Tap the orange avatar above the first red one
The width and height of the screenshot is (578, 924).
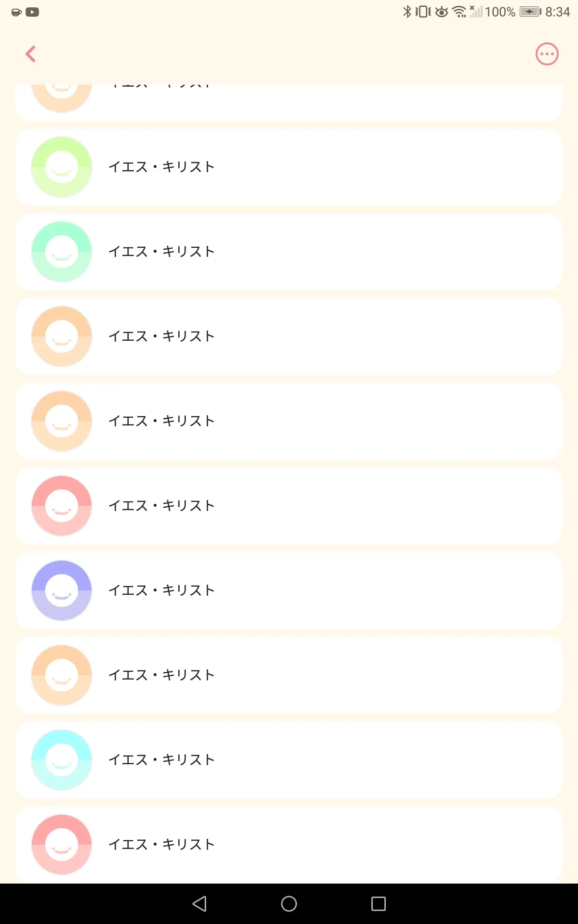point(62,421)
